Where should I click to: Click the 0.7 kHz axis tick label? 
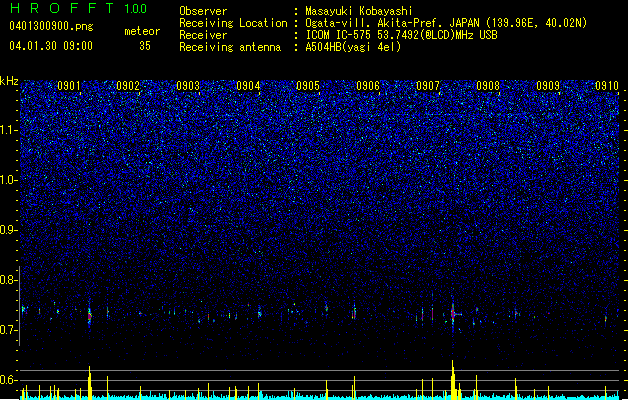[8, 330]
